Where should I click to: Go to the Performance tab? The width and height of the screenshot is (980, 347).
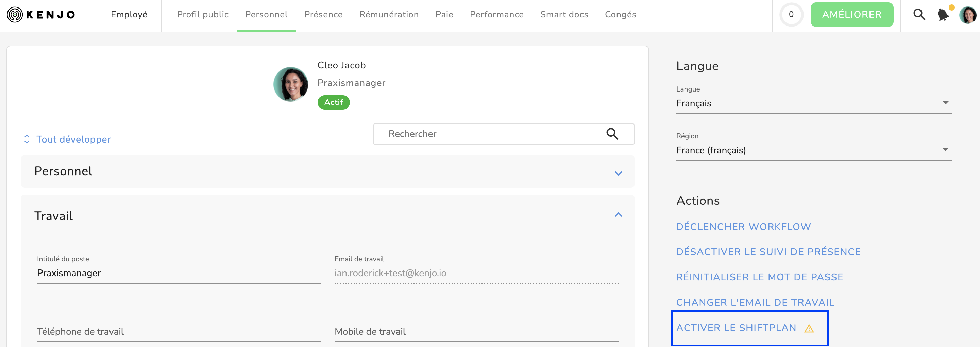[x=497, y=14]
